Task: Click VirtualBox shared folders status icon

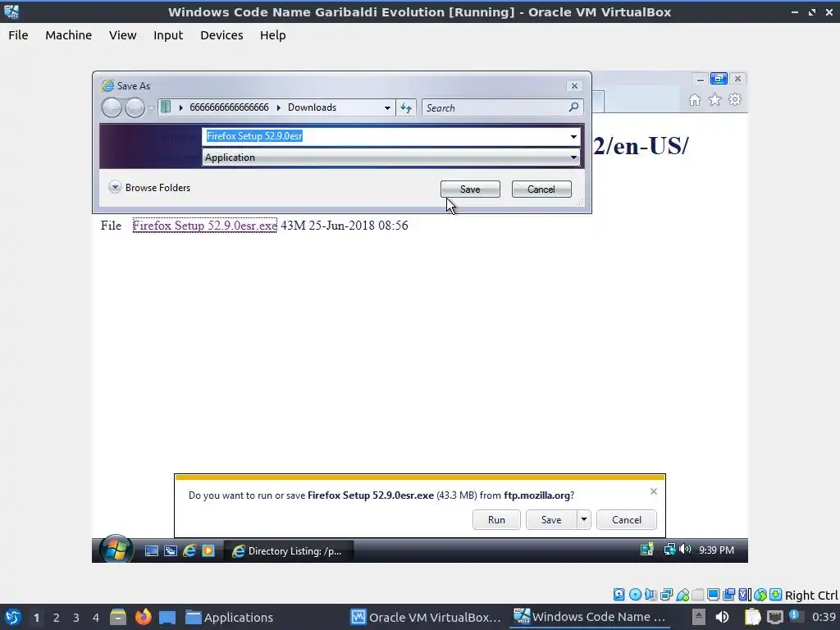Action: coord(698,595)
